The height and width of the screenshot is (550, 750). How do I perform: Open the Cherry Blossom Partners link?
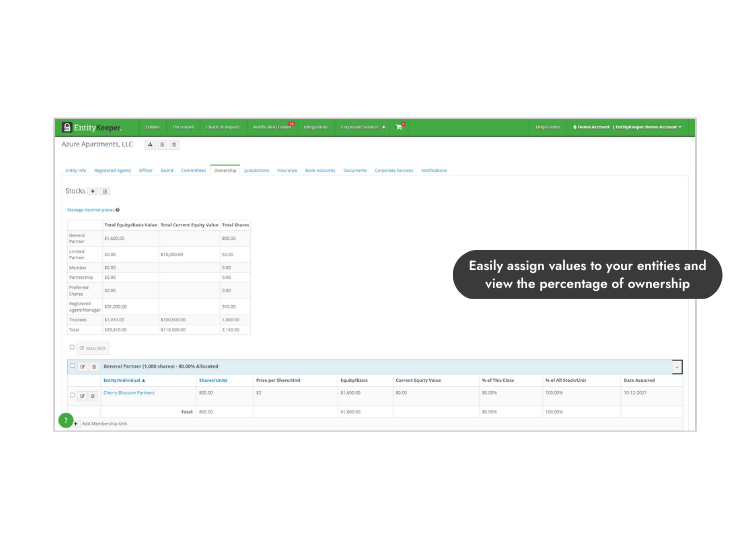click(129, 393)
